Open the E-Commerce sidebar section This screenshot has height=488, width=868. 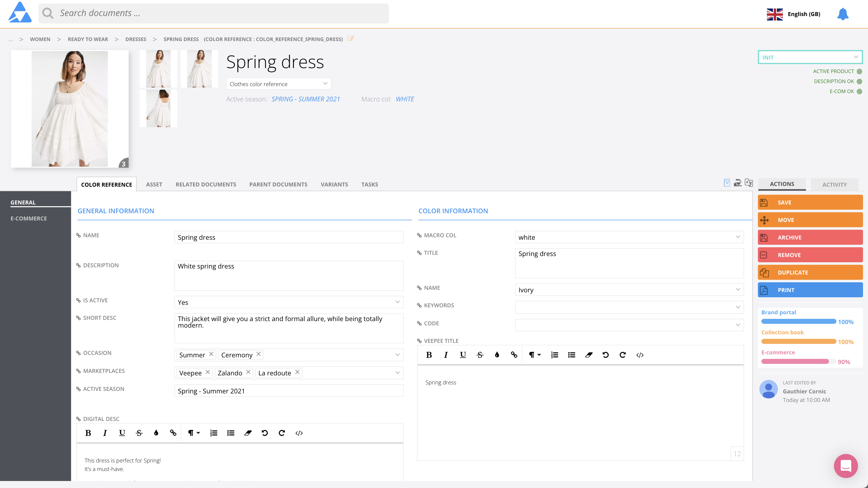29,218
